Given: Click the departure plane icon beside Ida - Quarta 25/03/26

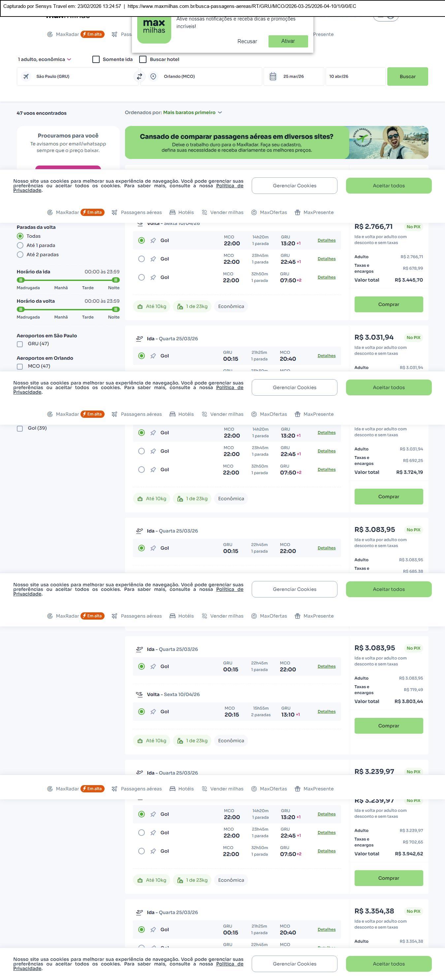Looking at the screenshot, I should click(x=139, y=339).
